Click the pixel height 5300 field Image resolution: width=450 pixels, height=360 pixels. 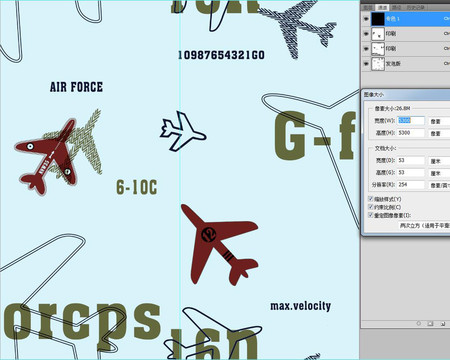click(x=411, y=133)
